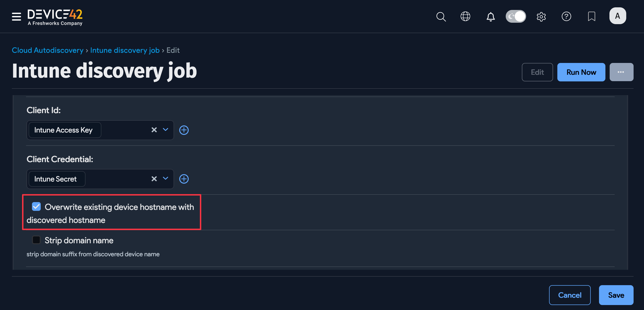This screenshot has width=644, height=310.
Task: Click the globe language icon
Action: tap(465, 17)
